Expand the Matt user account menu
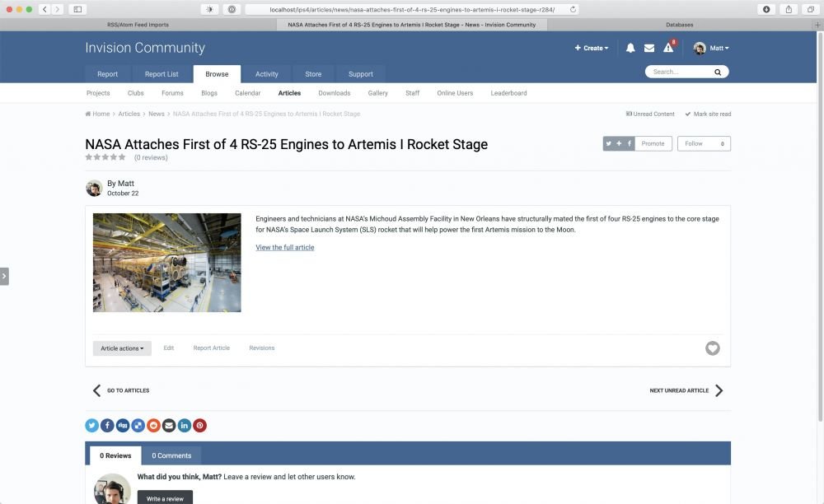This screenshot has width=824, height=504. (x=711, y=48)
